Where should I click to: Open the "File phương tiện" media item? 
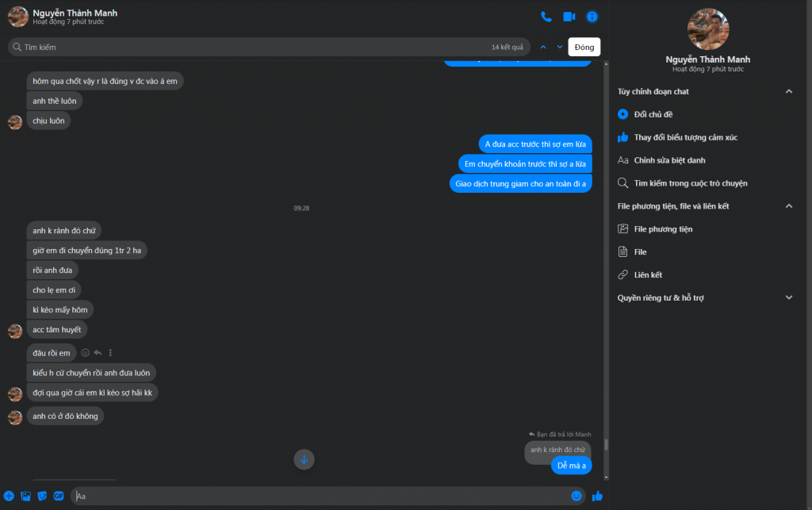[x=663, y=229]
